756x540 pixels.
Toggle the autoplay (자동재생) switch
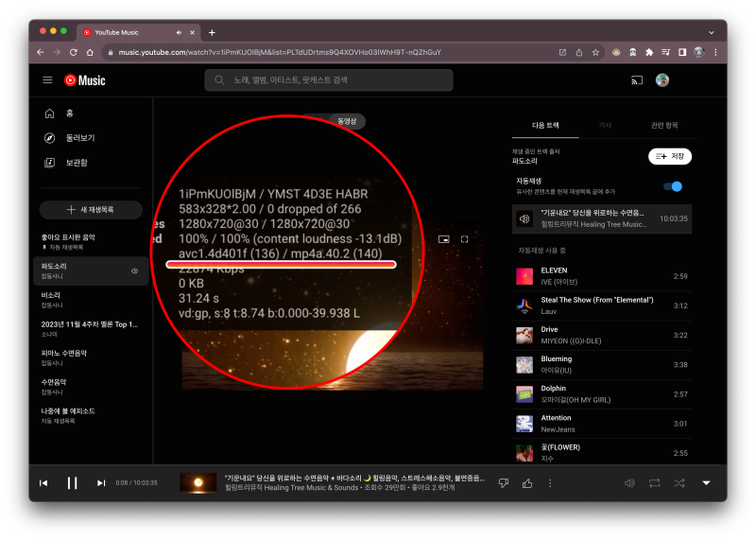[673, 186]
